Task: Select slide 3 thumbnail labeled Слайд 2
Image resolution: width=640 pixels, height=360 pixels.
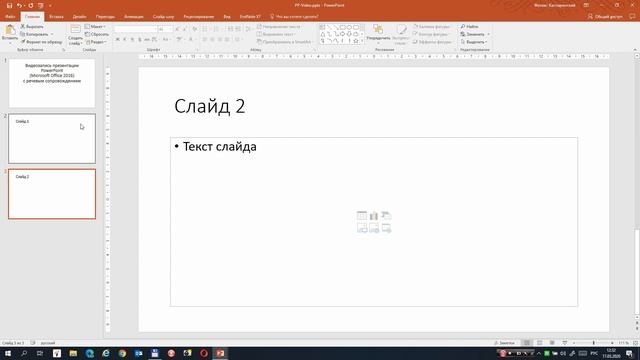Action: [x=52, y=194]
